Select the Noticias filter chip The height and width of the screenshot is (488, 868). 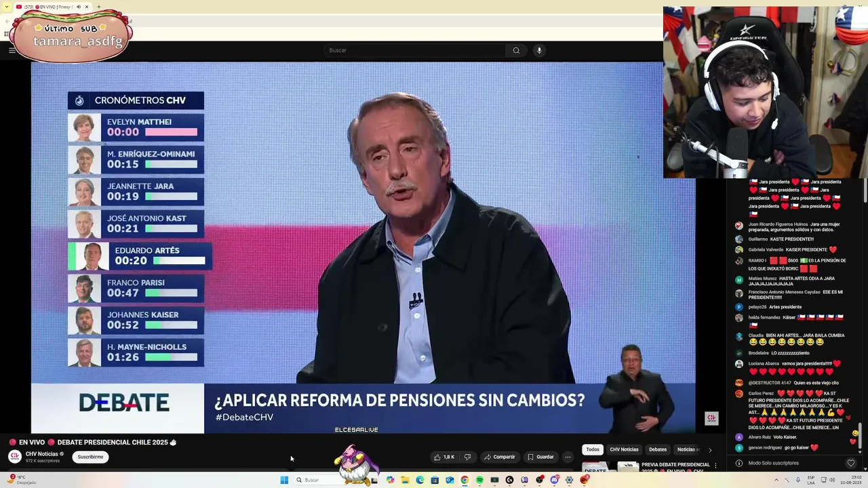(x=686, y=449)
